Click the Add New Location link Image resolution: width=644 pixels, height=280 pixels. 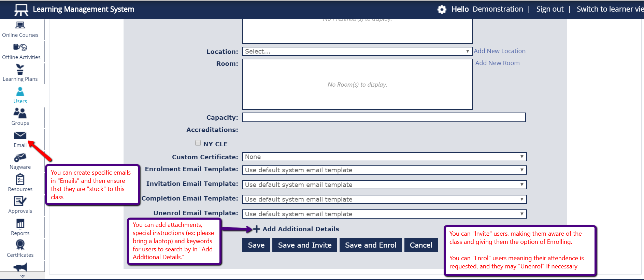click(x=499, y=51)
